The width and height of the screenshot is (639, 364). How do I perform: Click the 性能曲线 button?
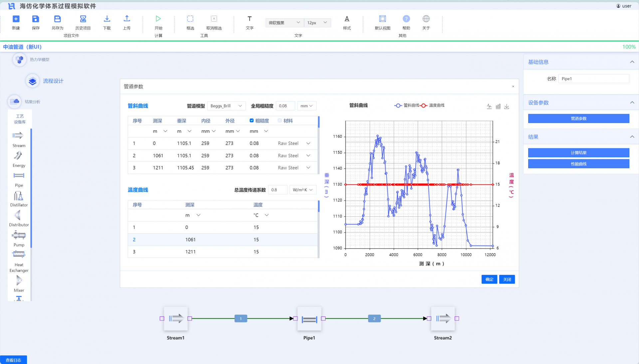tap(578, 164)
